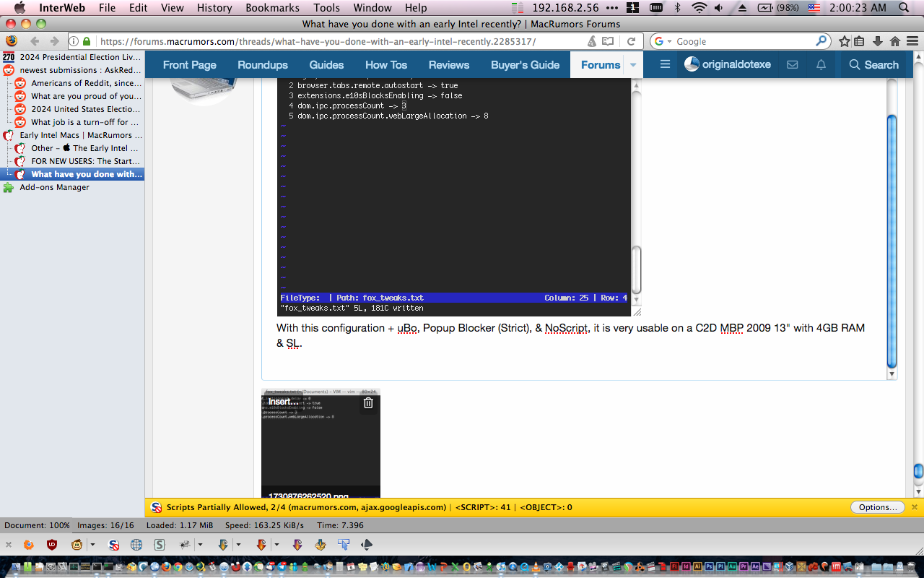Open Spotlight magnifier in the menu bar
The image size is (924, 578).
point(905,8)
